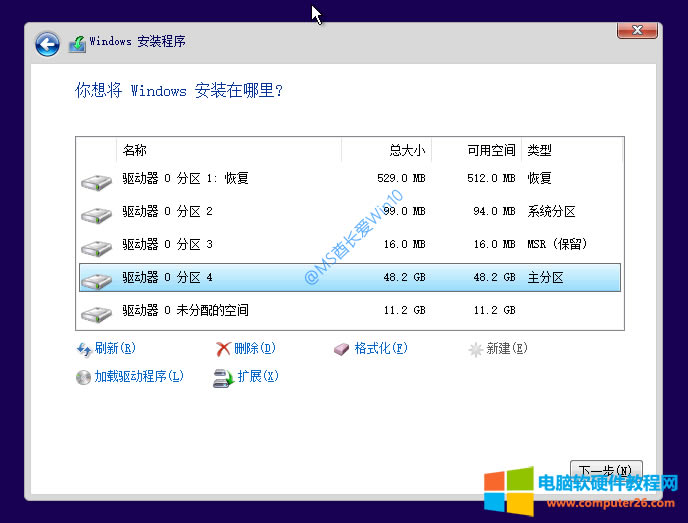
Task: Click the CD icon for load driver
Action: [83, 377]
